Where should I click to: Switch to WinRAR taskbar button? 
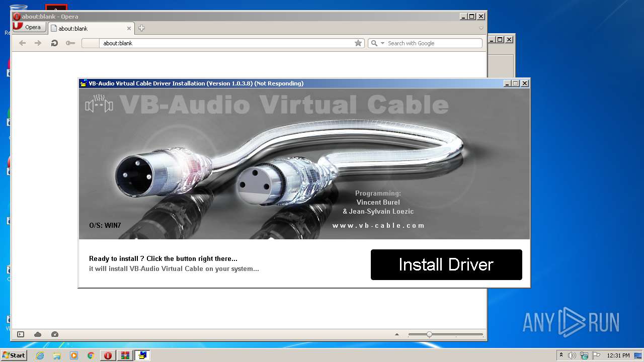click(x=125, y=355)
